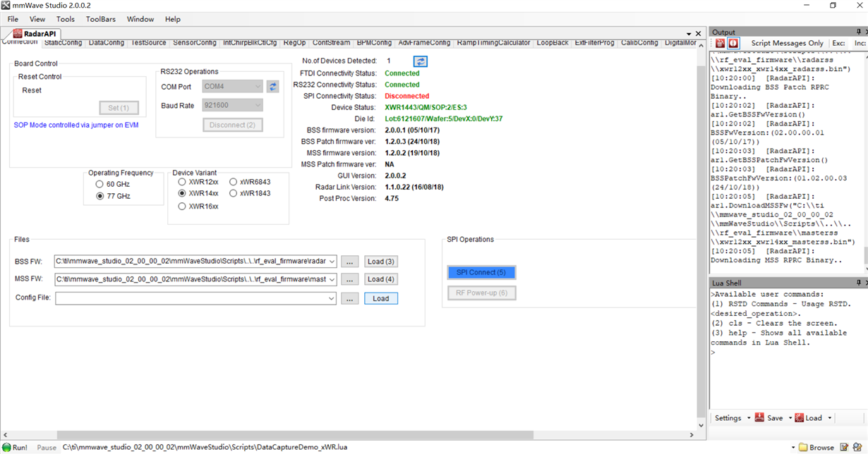The image size is (868, 454).
Task: Open the ToolBars menu
Action: click(101, 19)
